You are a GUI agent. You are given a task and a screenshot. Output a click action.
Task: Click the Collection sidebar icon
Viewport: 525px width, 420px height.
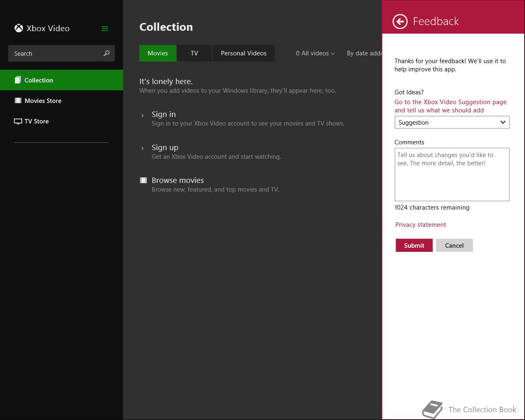click(x=18, y=80)
